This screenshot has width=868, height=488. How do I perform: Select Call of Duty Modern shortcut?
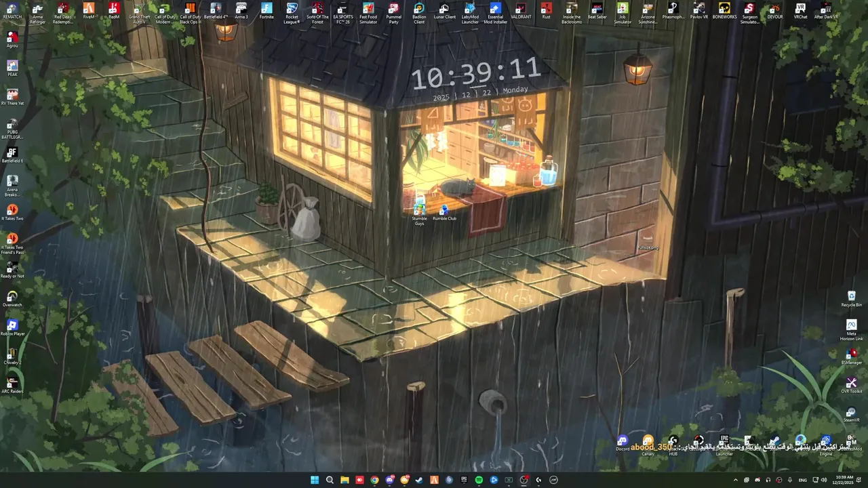point(165,13)
